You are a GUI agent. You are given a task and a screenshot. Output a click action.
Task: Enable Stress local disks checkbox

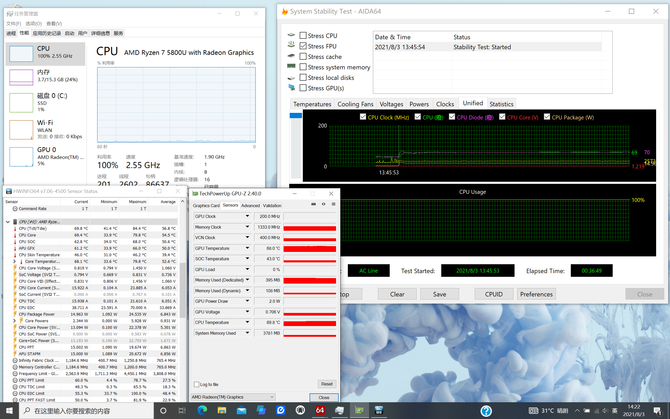303,77
